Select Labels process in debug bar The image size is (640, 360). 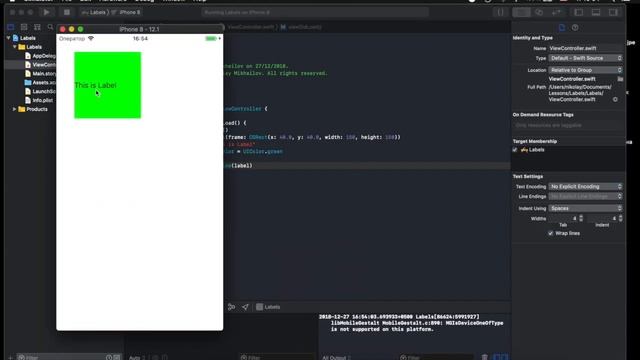[x=268, y=307]
